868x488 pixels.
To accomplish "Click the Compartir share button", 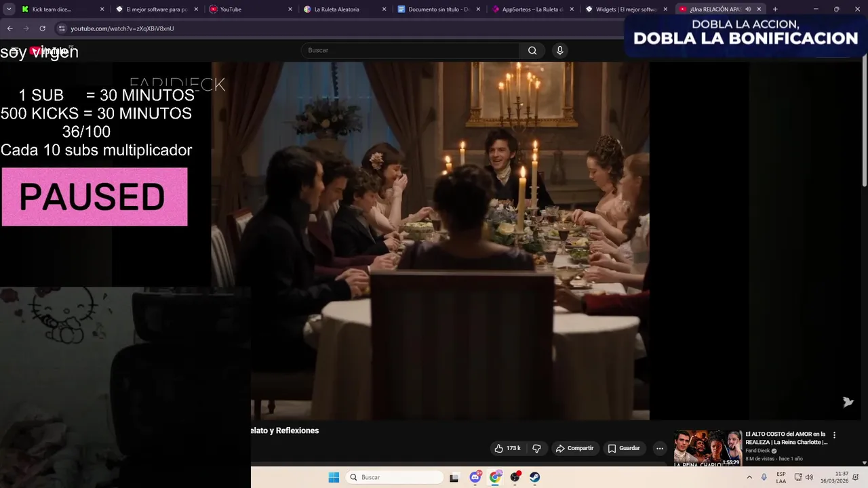I will (x=574, y=448).
